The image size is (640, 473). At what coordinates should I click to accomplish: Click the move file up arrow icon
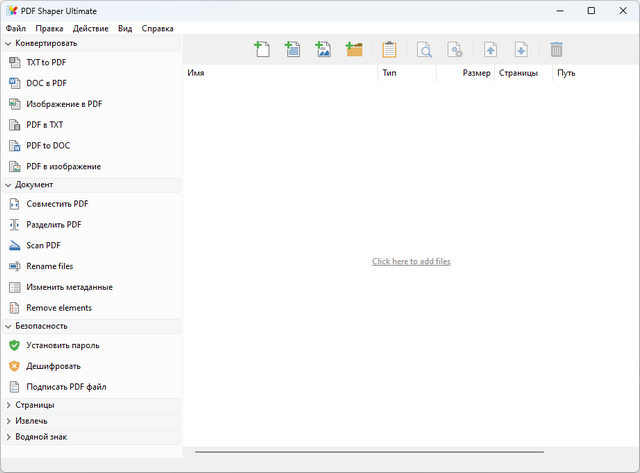click(490, 49)
